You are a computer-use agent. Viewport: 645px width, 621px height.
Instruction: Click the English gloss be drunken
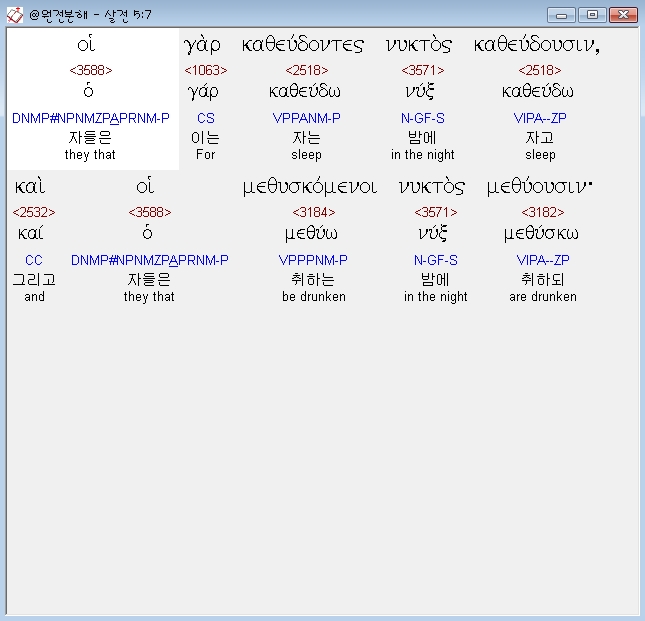coord(314,297)
